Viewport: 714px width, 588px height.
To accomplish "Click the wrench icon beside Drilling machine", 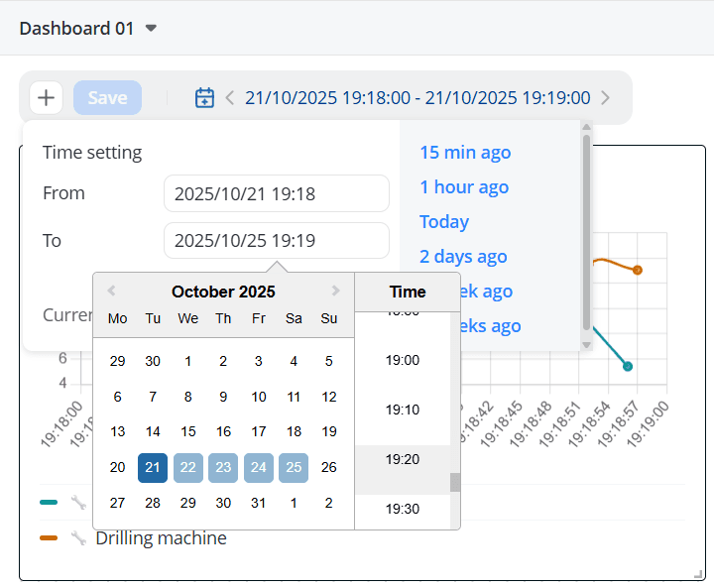I will click(x=78, y=537).
